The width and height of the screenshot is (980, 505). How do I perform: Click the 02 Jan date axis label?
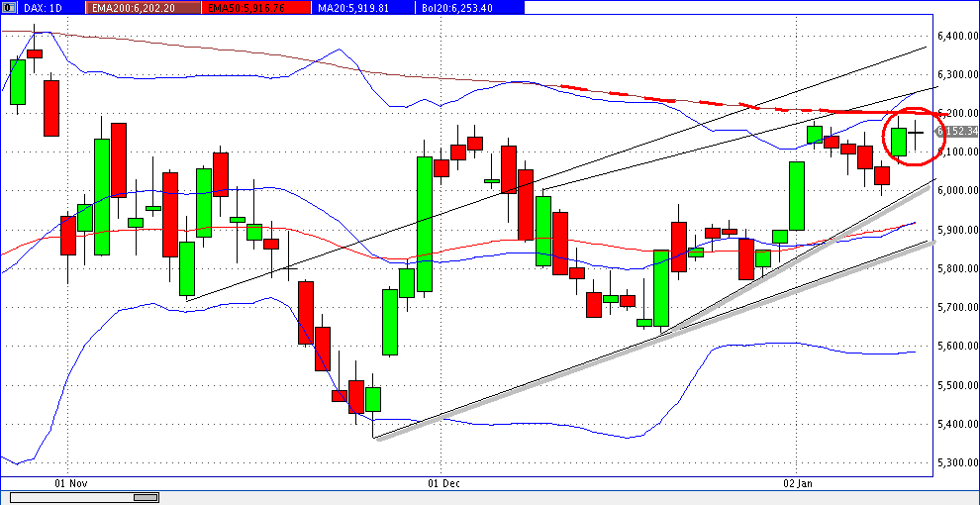coord(798,483)
